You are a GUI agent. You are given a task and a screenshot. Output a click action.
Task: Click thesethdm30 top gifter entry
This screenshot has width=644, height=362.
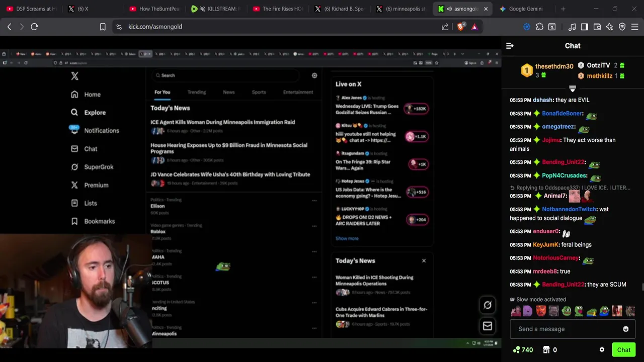point(547,70)
